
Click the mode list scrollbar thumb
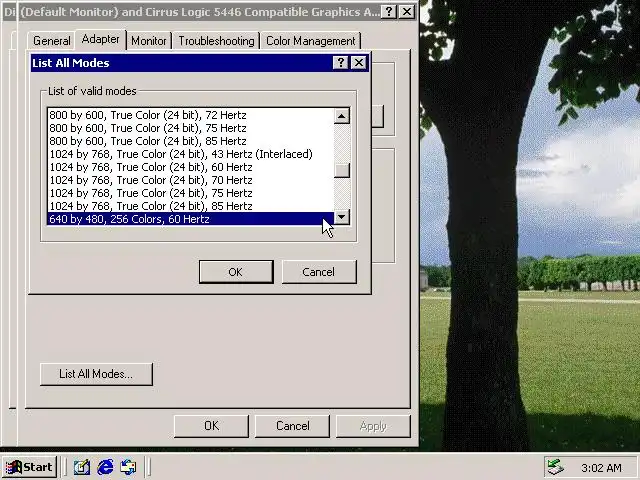pos(342,170)
